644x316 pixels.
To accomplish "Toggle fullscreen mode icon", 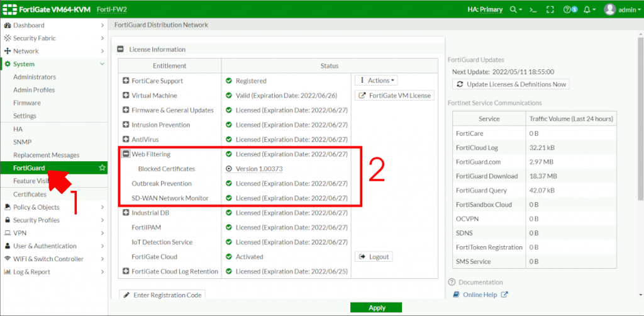I will point(550,9).
